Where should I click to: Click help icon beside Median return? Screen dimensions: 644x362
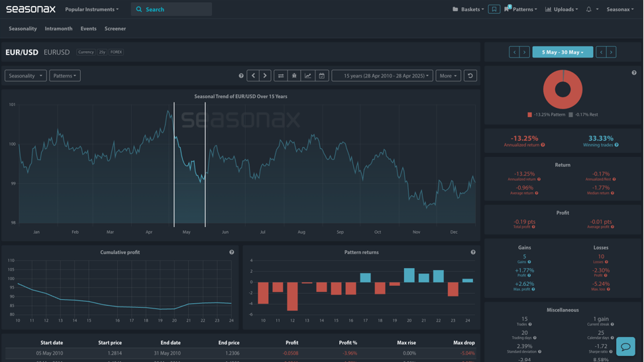pyautogui.click(x=612, y=193)
